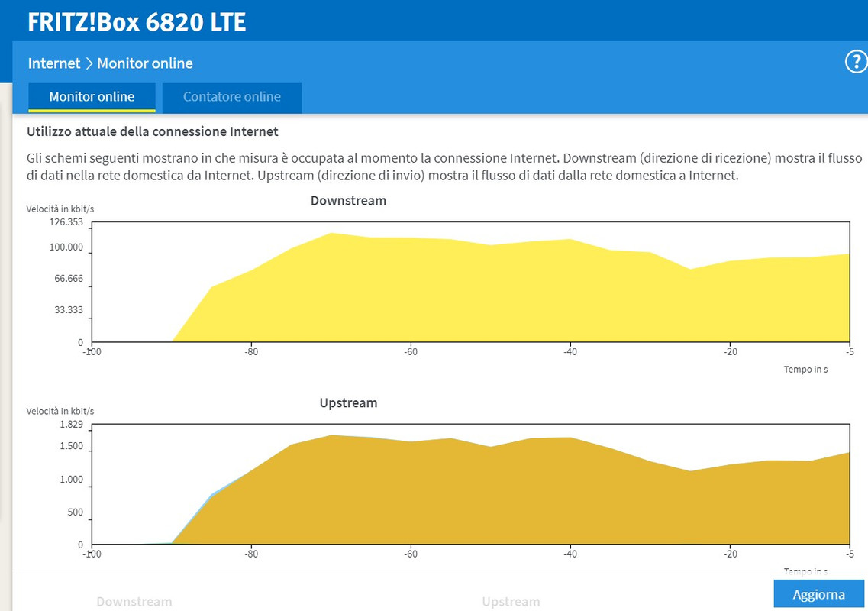Switch to the Monitor online tab
The height and width of the screenshot is (611, 868).
coord(92,98)
